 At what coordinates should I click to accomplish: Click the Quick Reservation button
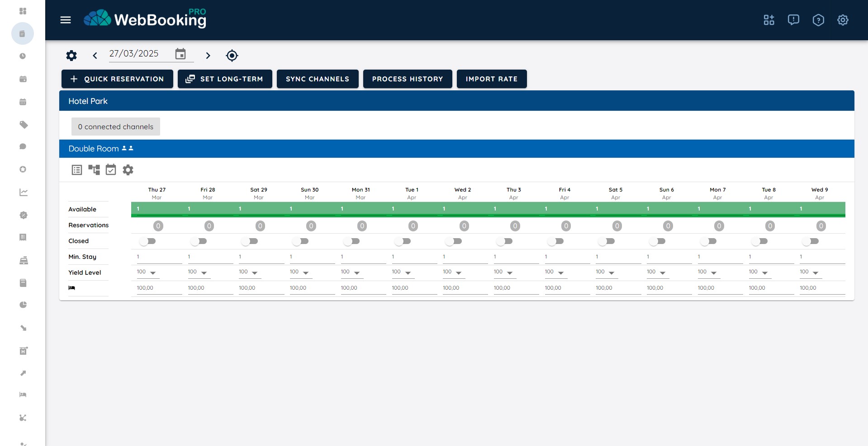pos(117,79)
